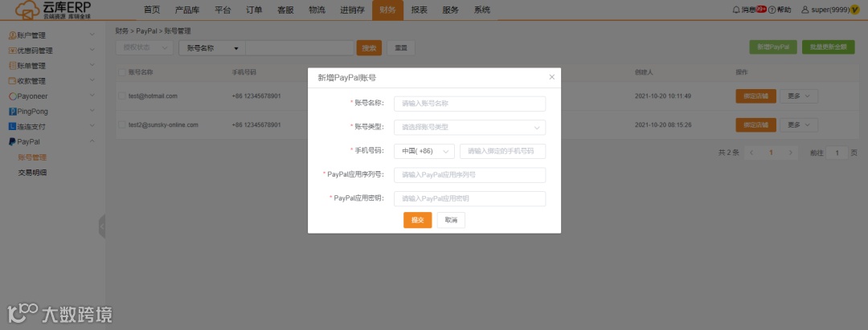The width and height of the screenshot is (868, 330).
Task: Collapse the PayPal sidebar section
Action: 92,141
